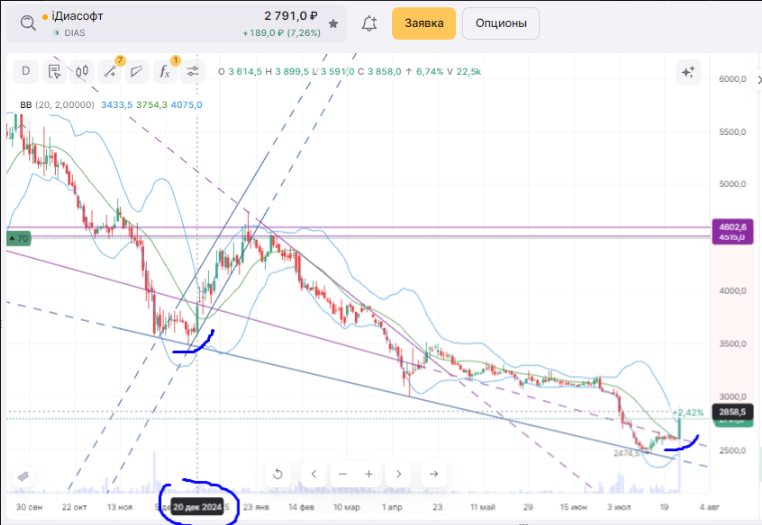Open the candlestick chart type selector

[82, 71]
